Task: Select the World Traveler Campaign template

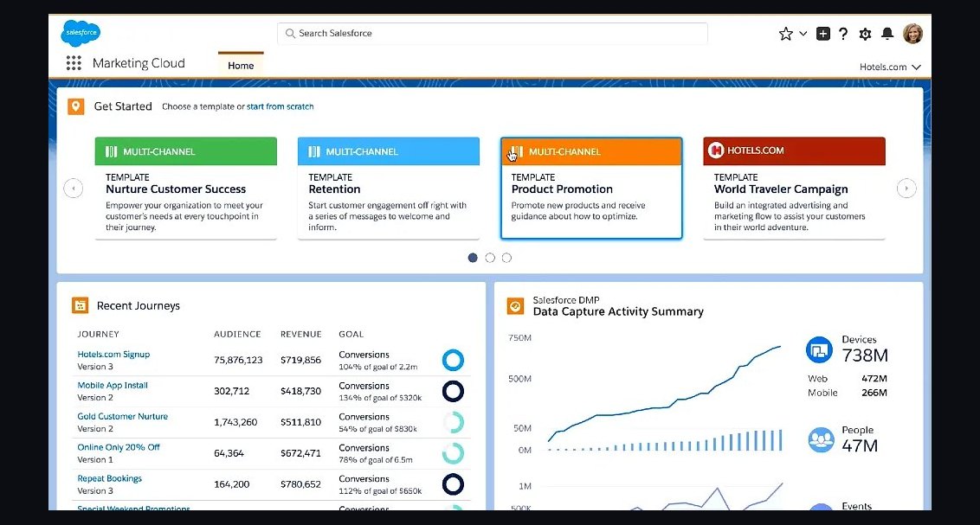Action: pos(795,188)
